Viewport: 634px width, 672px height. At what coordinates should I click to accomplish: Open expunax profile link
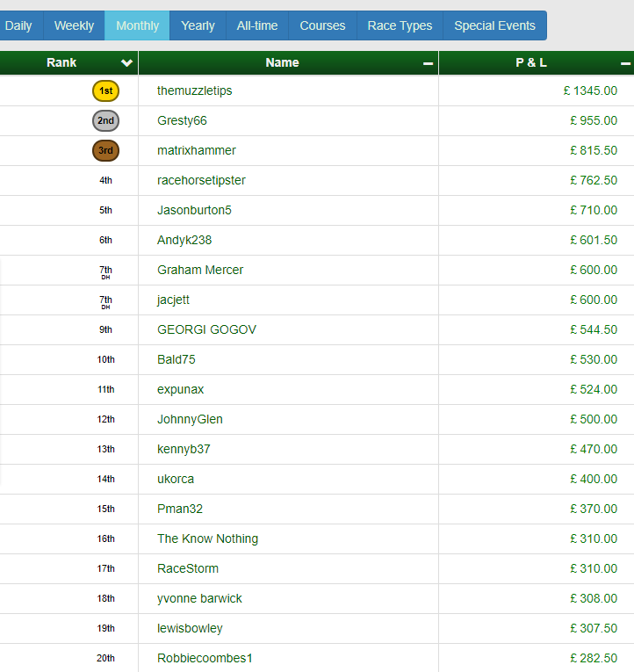[180, 389]
